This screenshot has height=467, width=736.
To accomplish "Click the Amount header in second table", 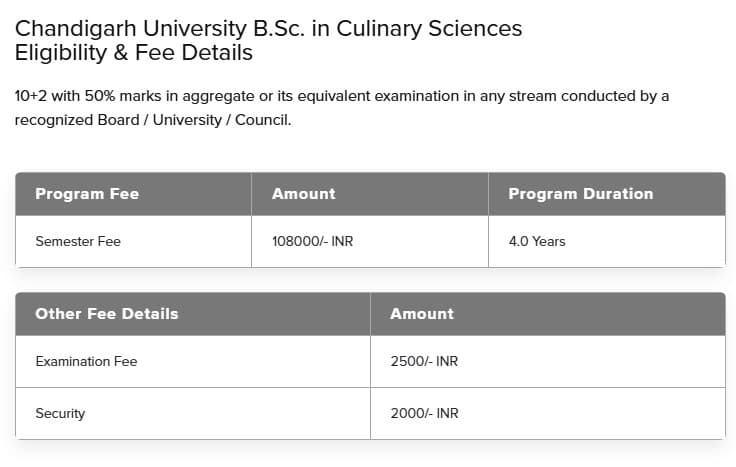I will coord(422,314).
